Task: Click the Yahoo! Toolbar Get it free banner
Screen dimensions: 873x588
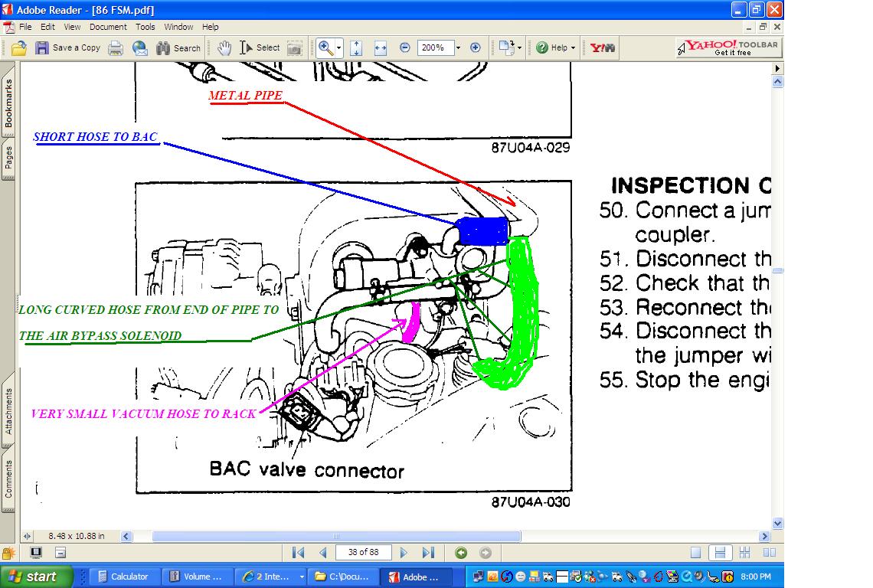Action: [729, 48]
